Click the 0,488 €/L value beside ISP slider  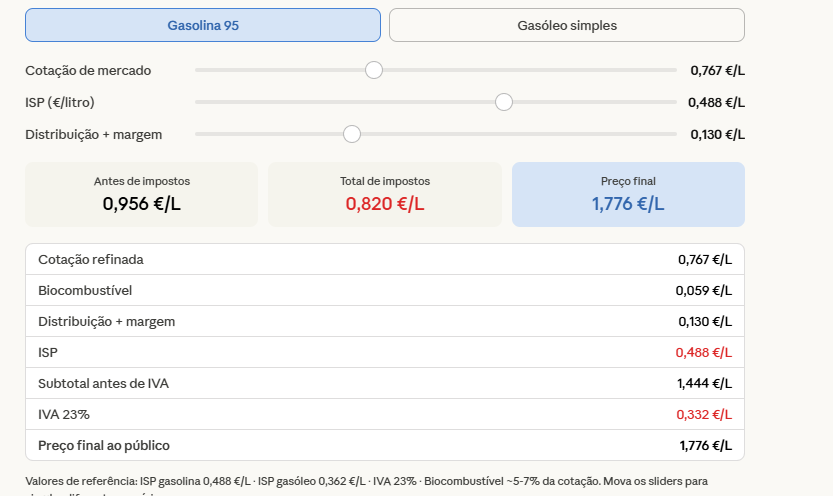[716, 102]
